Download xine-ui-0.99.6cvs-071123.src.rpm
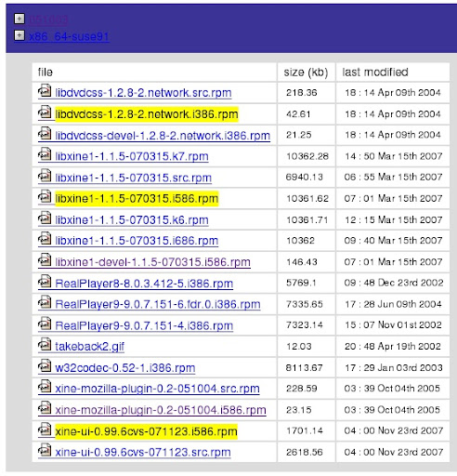Screen dimensions: 457x476 [x=143, y=453]
